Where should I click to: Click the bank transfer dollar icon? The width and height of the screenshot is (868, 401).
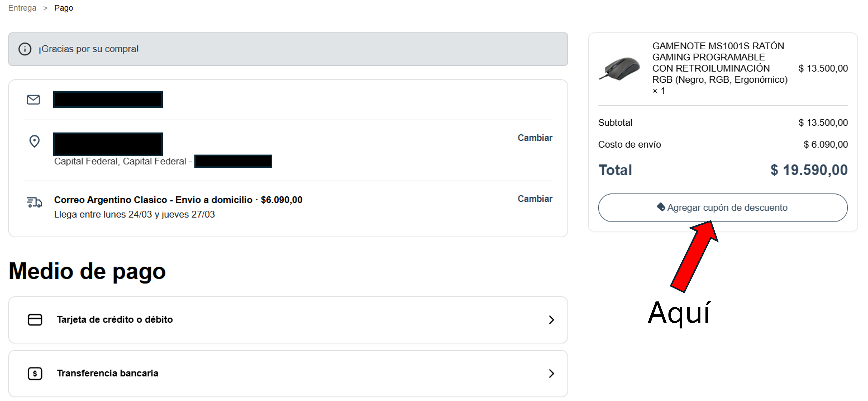35,374
